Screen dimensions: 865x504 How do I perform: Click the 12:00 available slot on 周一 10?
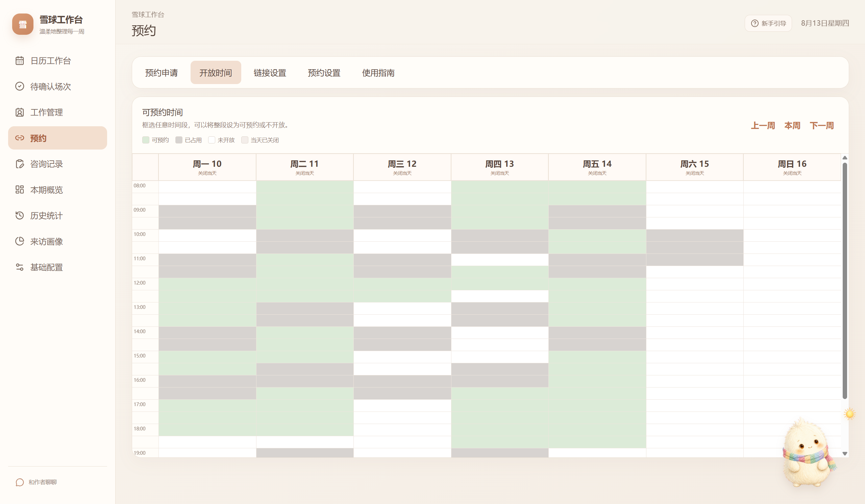(207, 284)
